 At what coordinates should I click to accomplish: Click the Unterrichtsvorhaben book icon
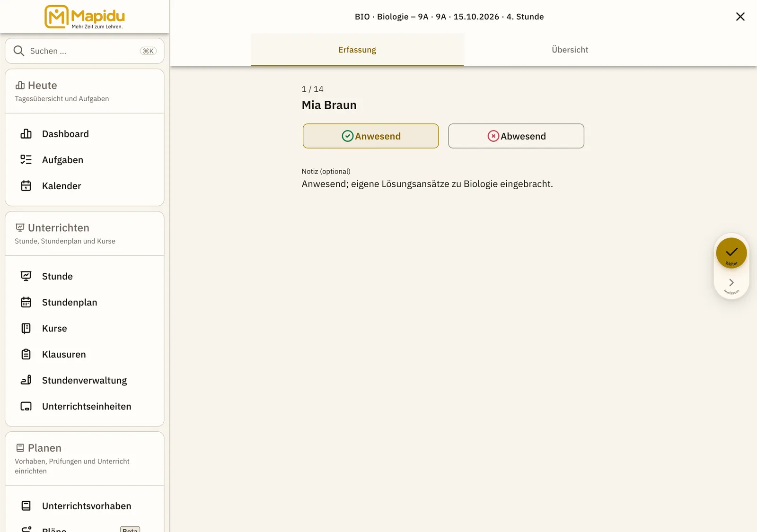(26, 506)
